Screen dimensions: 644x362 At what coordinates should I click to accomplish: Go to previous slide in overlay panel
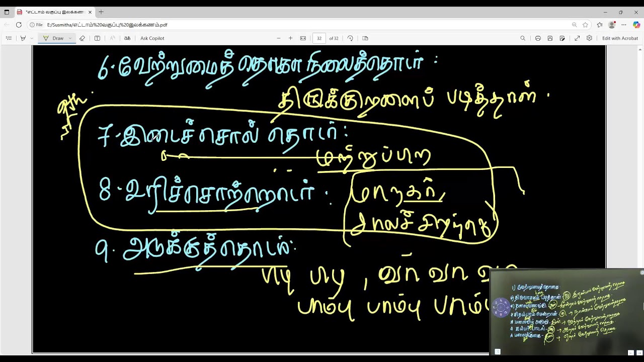coord(631,352)
